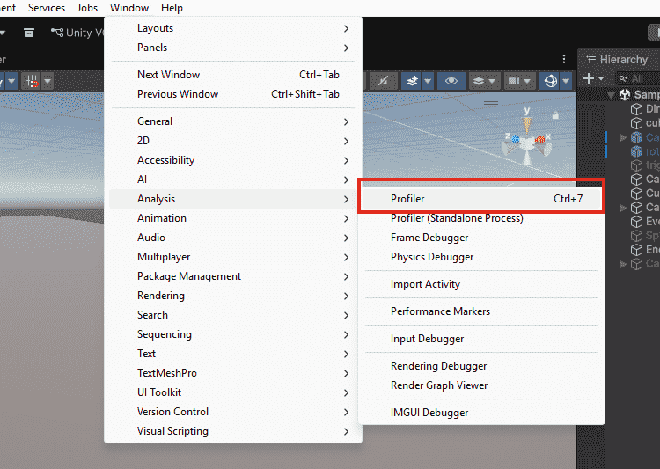Open the Hierarchy create plus dropdown arrow
660x469 pixels.
601,79
